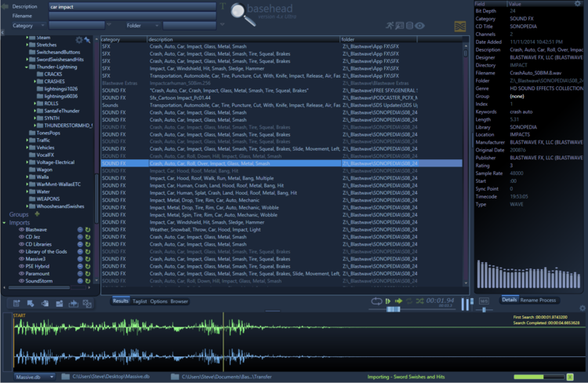Open the gear settings above the folder tree
588x383 pixels.
[78, 39]
